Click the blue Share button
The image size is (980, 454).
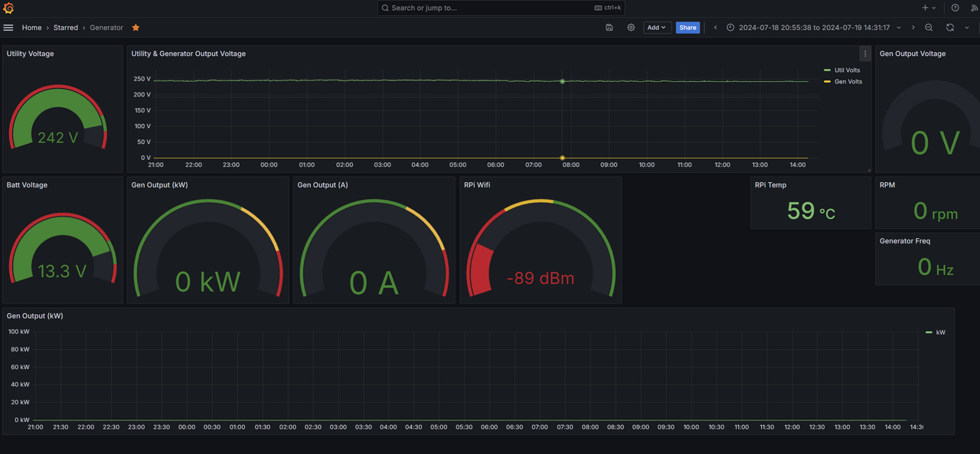tap(688, 28)
